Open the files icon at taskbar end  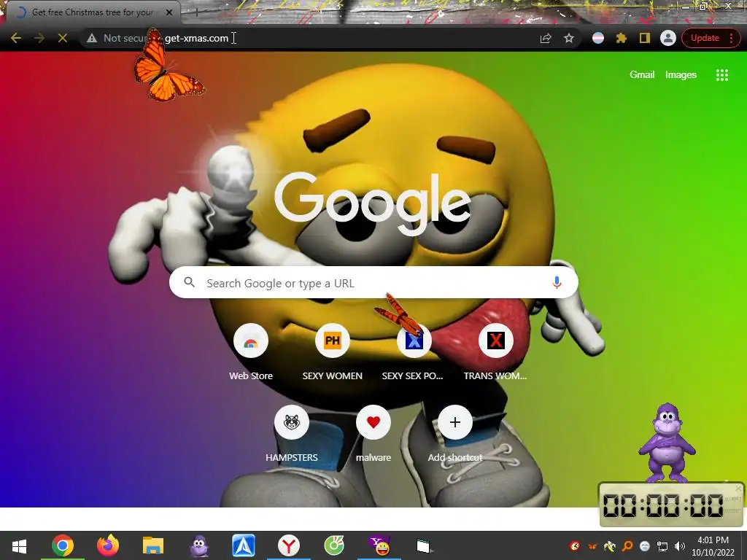coord(423,545)
